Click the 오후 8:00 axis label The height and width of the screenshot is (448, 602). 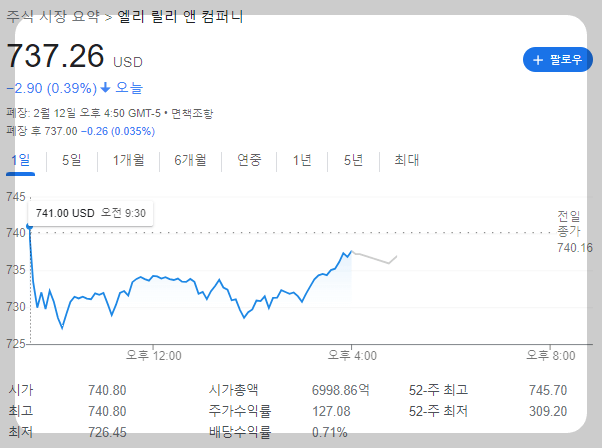click(551, 355)
